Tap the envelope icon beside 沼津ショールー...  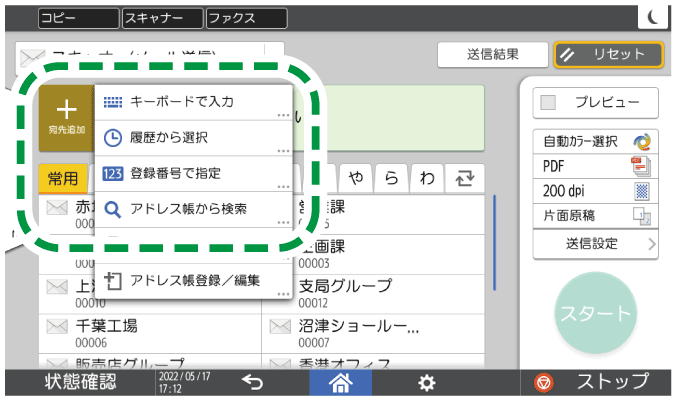pyautogui.click(x=280, y=327)
